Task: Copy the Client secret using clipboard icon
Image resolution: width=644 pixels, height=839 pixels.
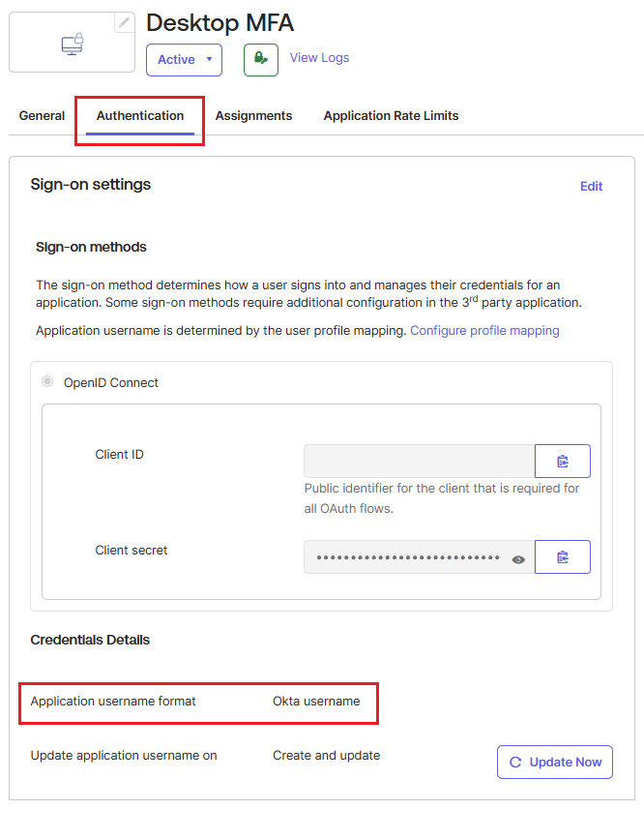Action: (563, 556)
